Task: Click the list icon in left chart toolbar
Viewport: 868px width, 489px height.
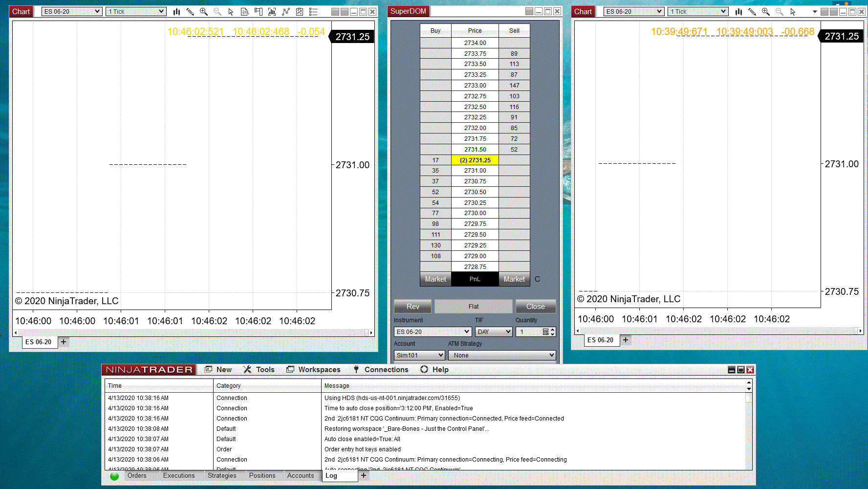Action: (313, 12)
